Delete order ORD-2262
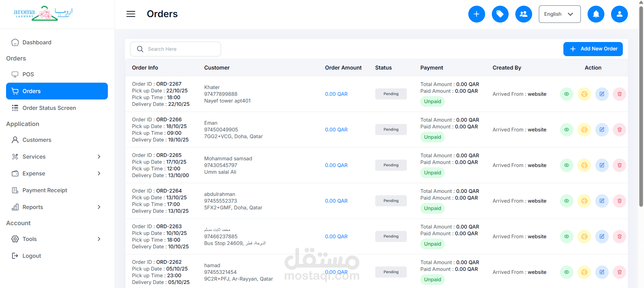644x288 pixels. [x=619, y=272]
